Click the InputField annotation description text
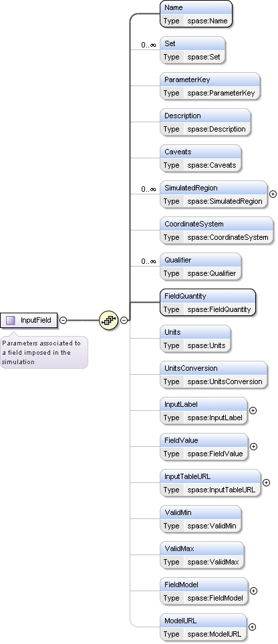 [x=41, y=352]
